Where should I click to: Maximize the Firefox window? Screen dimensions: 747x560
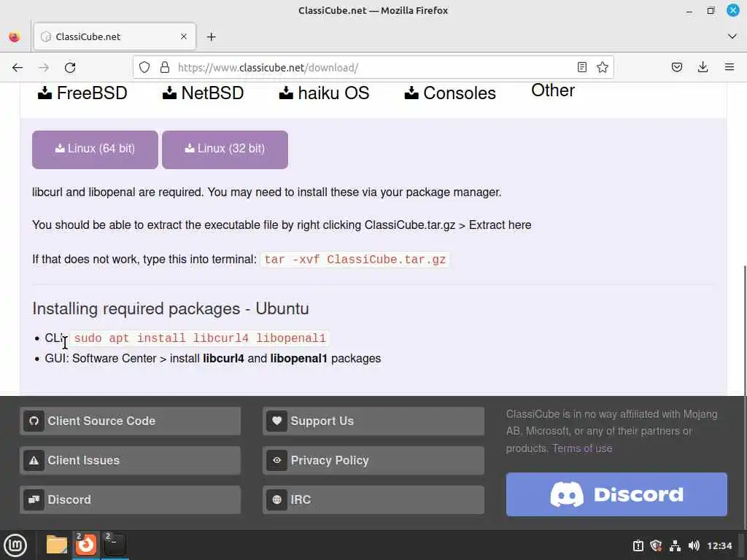point(711,10)
